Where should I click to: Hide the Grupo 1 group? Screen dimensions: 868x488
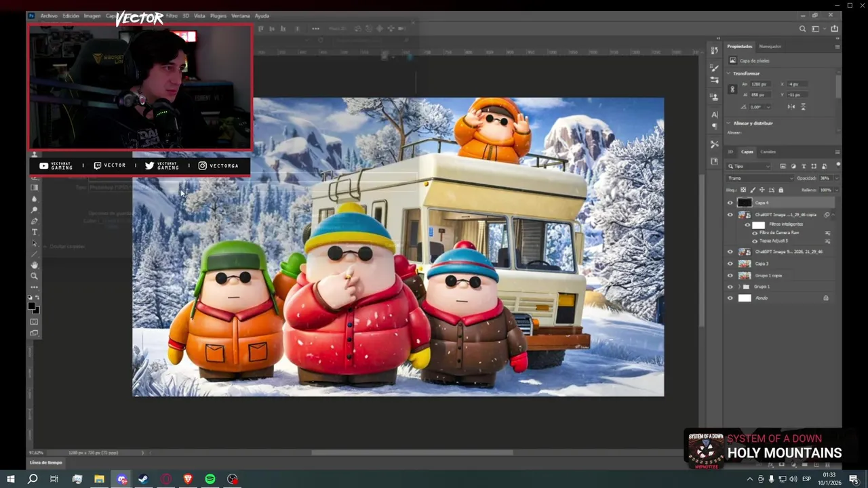[730, 287]
